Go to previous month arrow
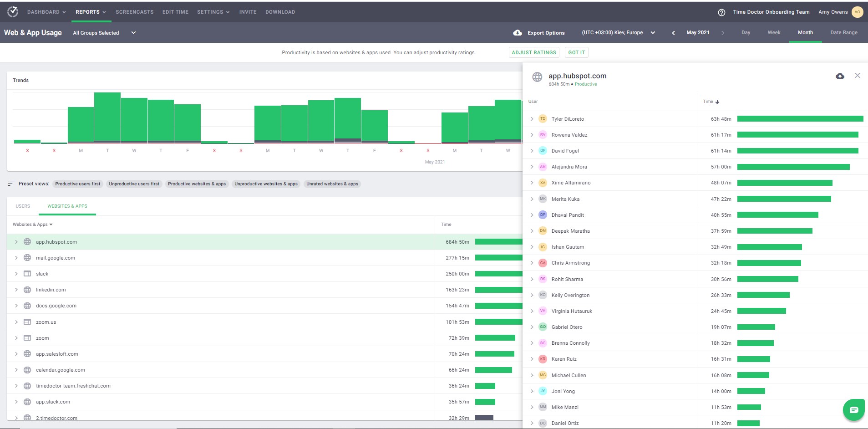The image size is (868, 429). click(x=673, y=33)
